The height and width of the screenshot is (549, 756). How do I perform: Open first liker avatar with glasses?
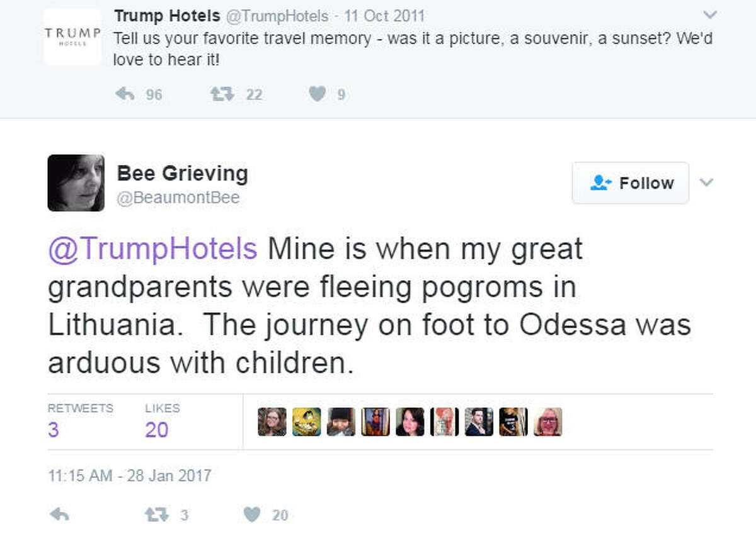click(x=272, y=422)
